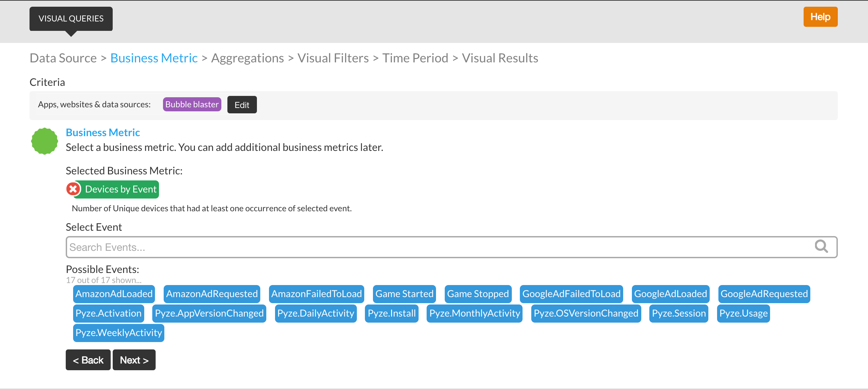Remove the Devices by Event metric (red X)
The height and width of the screenshot is (389, 868).
(73, 189)
